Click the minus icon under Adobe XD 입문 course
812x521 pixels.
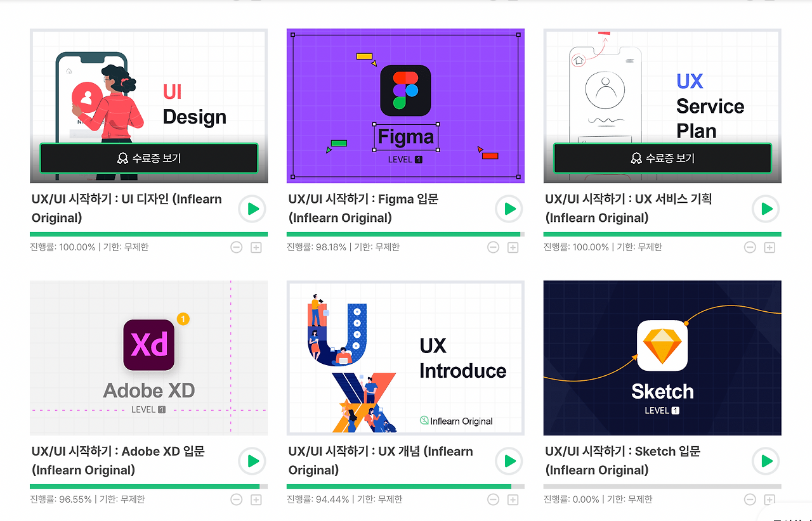click(237, 499)
